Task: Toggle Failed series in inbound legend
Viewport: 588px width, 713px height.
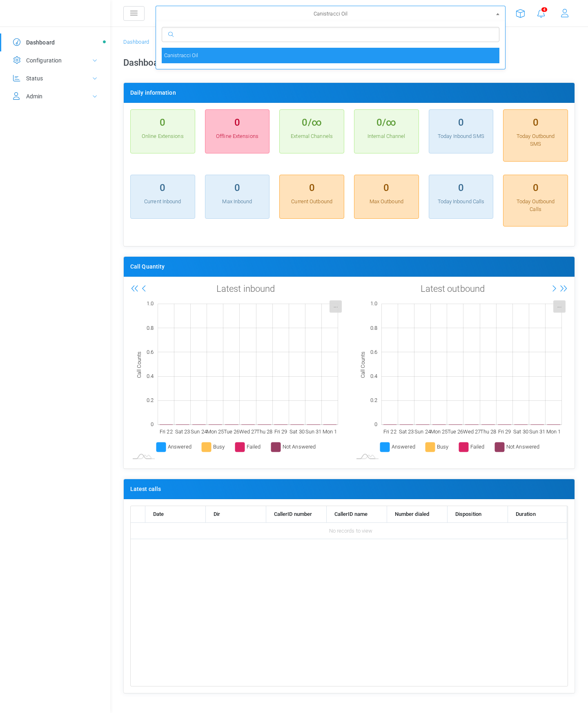Action: [x=248, y=447]
